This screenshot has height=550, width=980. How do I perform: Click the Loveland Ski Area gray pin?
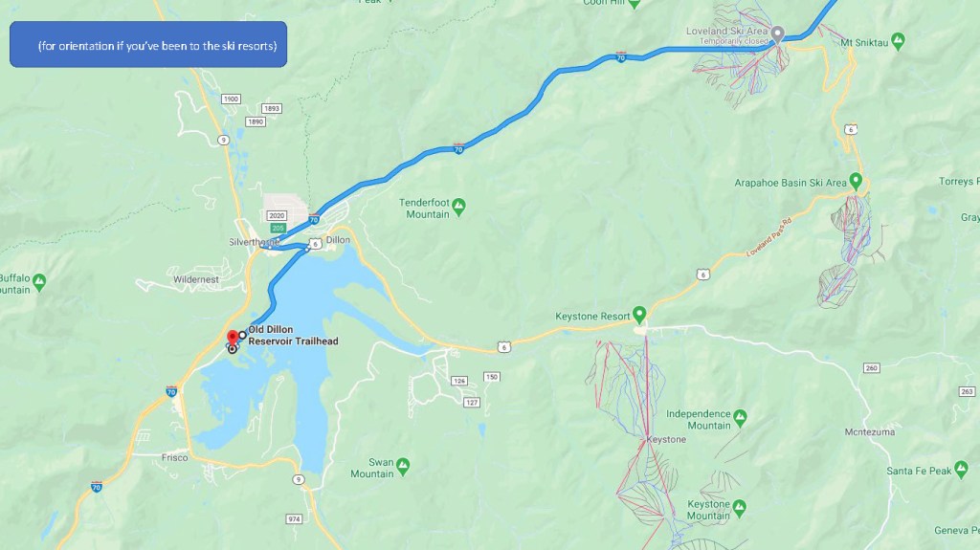click(777, 33)
